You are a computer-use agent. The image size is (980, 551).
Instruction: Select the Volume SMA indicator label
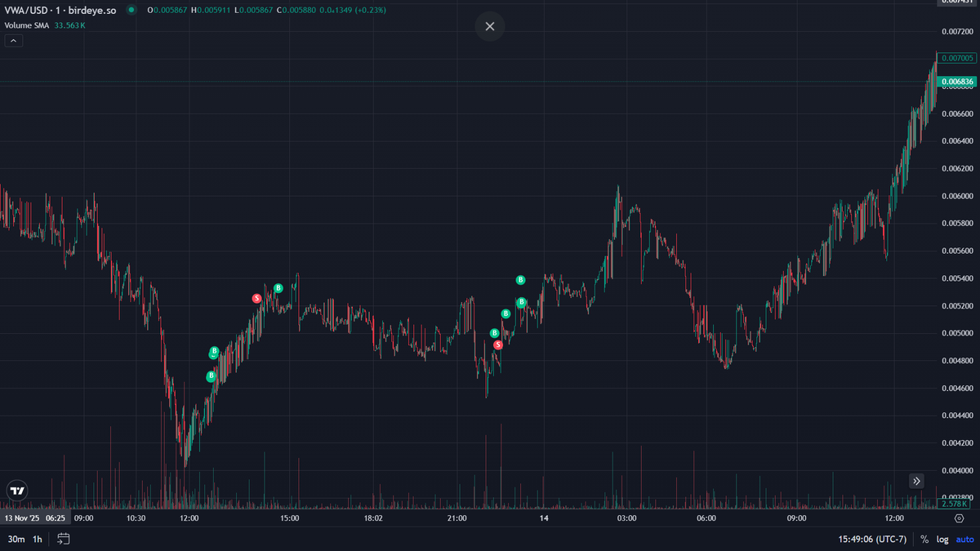click(x=28, y=25)
